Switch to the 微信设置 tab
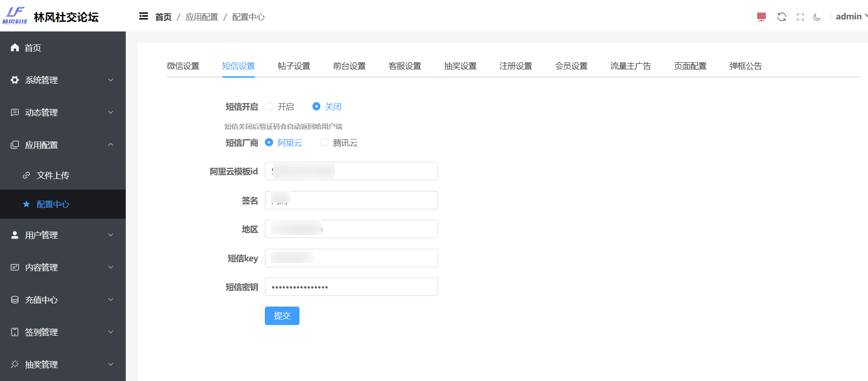Viewport: 868px width, 381px height. pyautogui.click(x=183, y=66)
